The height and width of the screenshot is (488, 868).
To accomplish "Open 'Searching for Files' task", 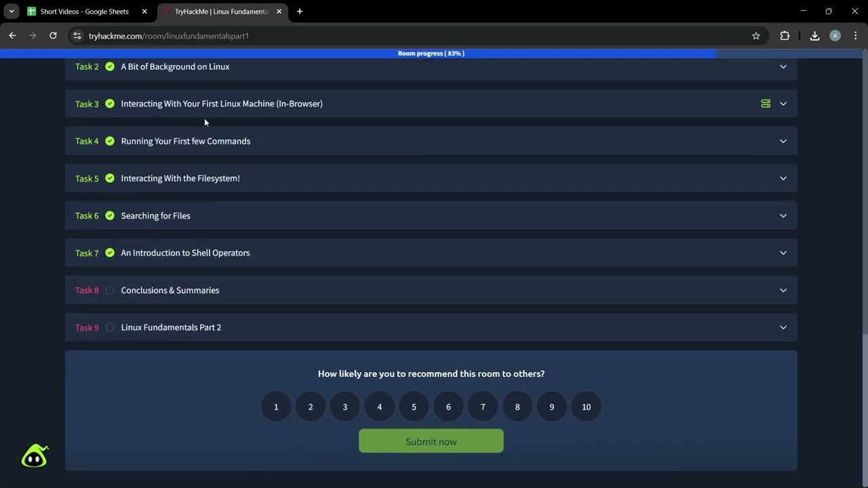I will click(156, 216).
